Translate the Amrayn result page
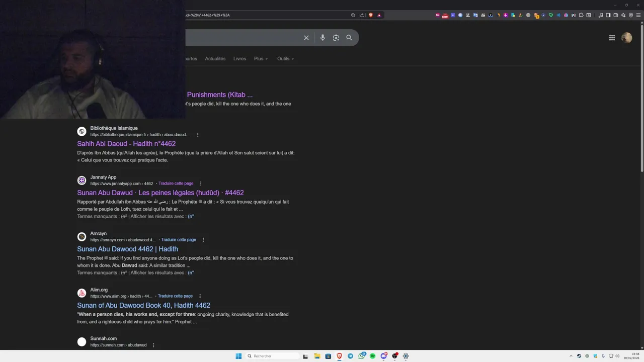 click(x=179, y=240)
